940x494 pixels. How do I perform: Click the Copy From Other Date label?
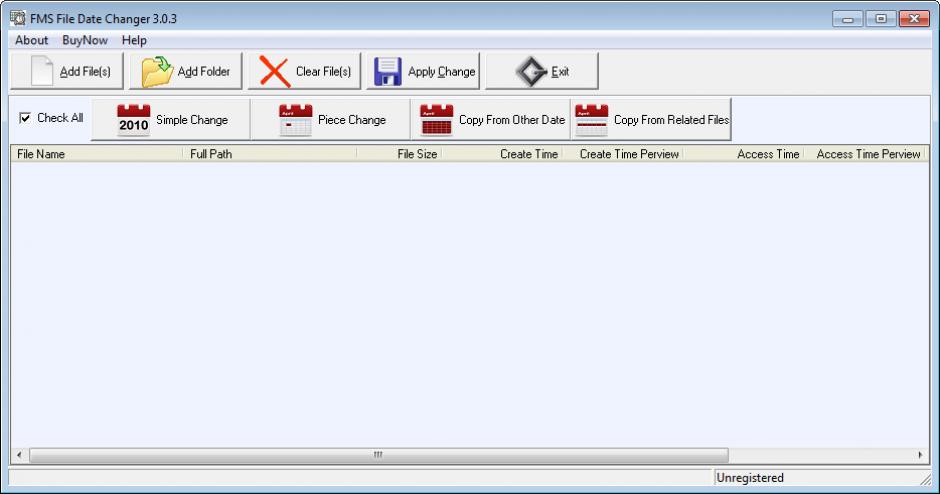[x=512, y=120]
